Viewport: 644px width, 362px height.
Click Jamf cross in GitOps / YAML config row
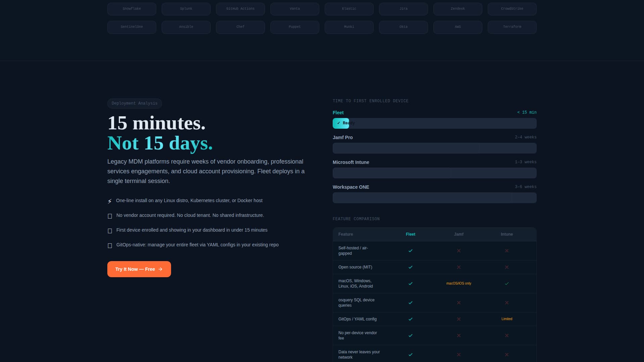pos(459,319)
